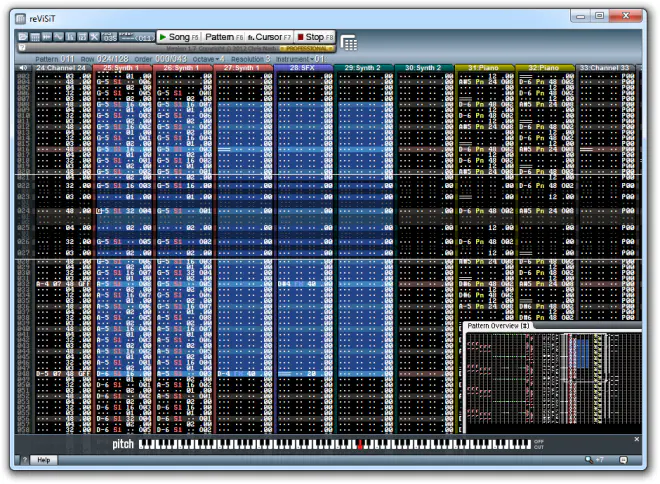660x484 pixels.
Task: Open tools via wrench toolbar icon
Action: coord(94,37)
